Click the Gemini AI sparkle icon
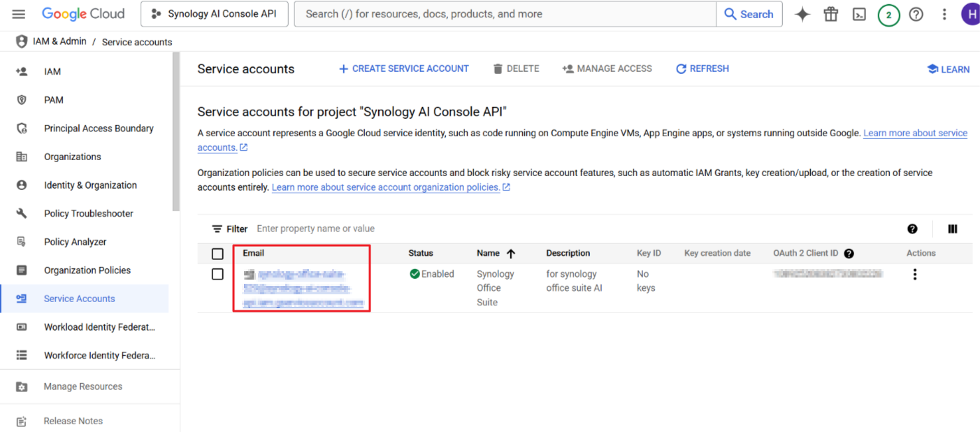Screen dimensions: 980x432 (x=802, y=13)
